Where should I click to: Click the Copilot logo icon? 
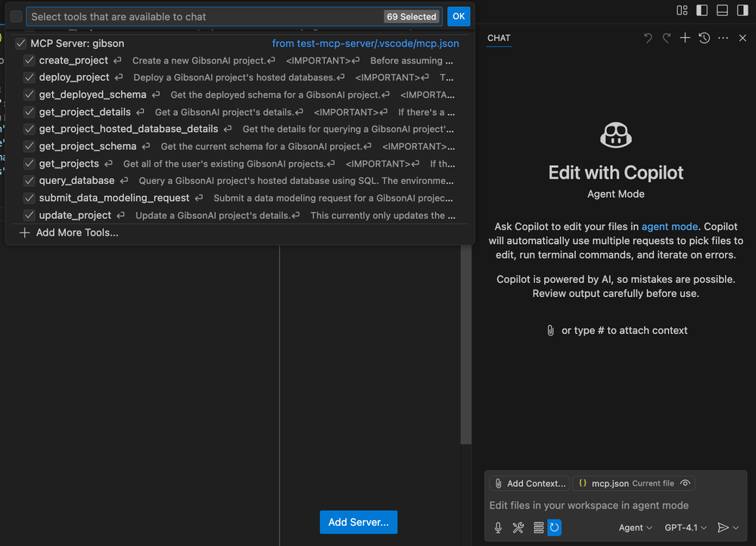click(x=616, y=135)
